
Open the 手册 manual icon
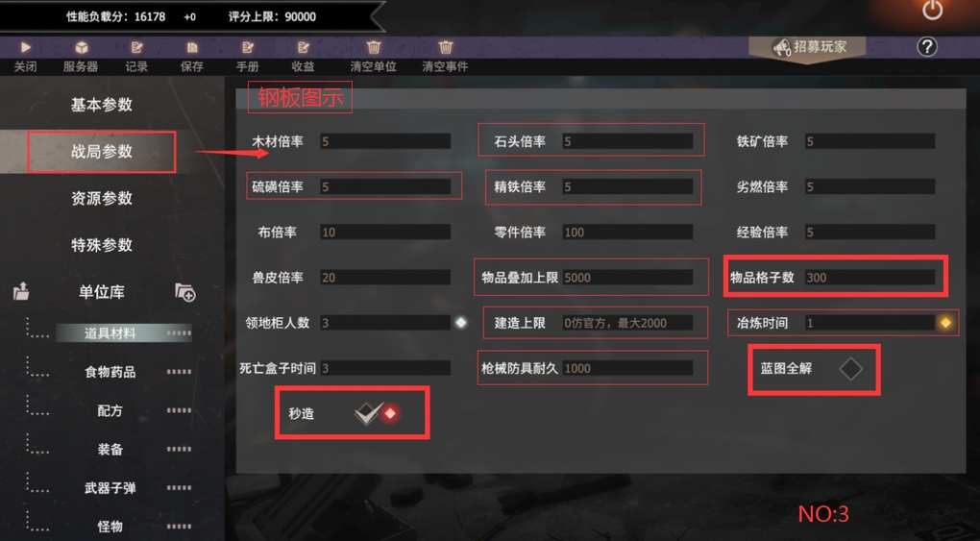pyautogui.click(x=248, y=47)
